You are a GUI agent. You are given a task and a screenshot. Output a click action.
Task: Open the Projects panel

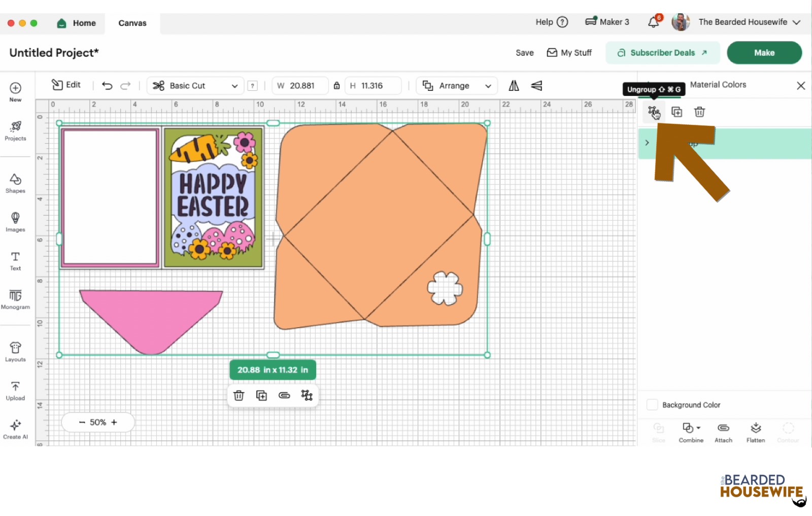pyautogui.click(x=15, y=131)
